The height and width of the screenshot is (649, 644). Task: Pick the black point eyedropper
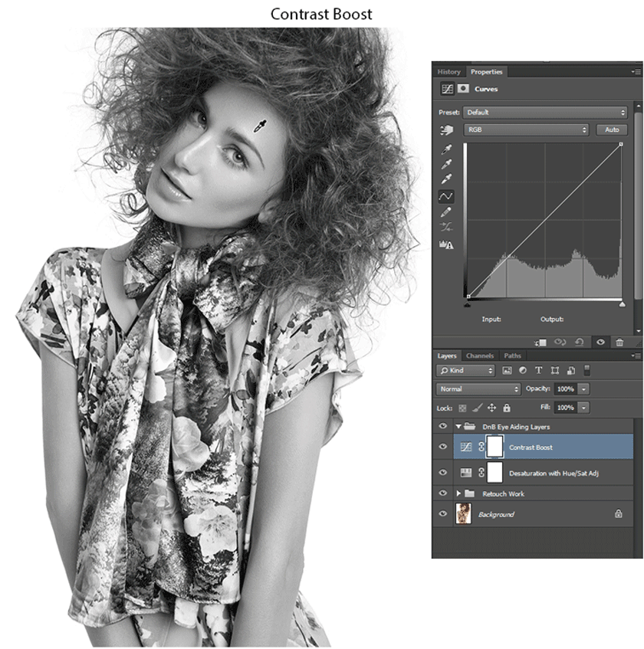446,149
